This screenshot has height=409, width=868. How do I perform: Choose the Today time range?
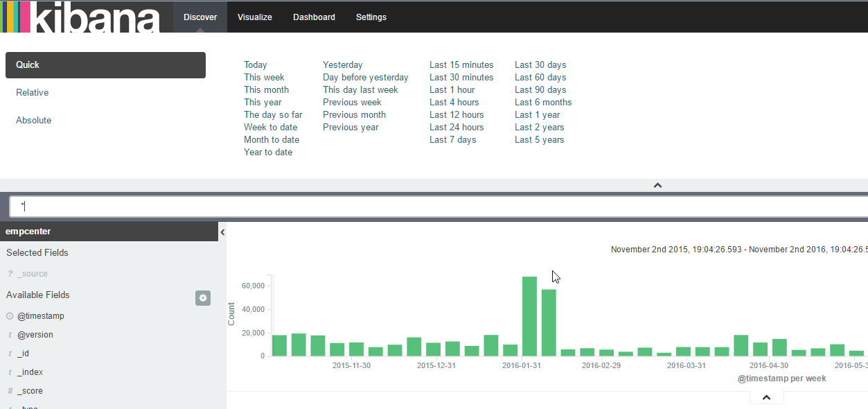[256, 65]
